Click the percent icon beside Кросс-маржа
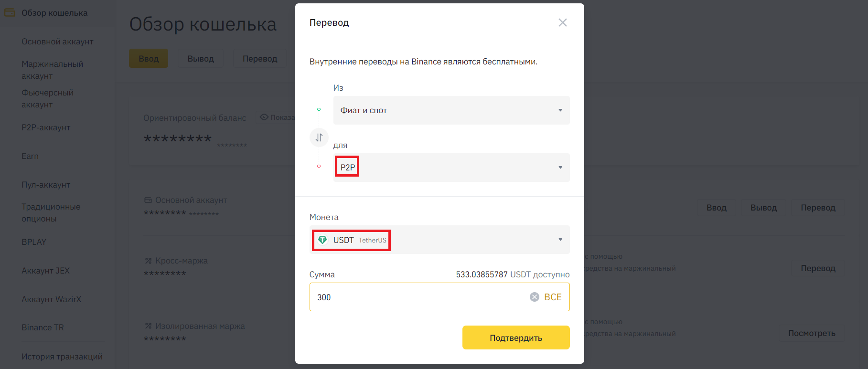Viewport: 868px width, 369px height. pyautogui.click(x=148, y=261)
